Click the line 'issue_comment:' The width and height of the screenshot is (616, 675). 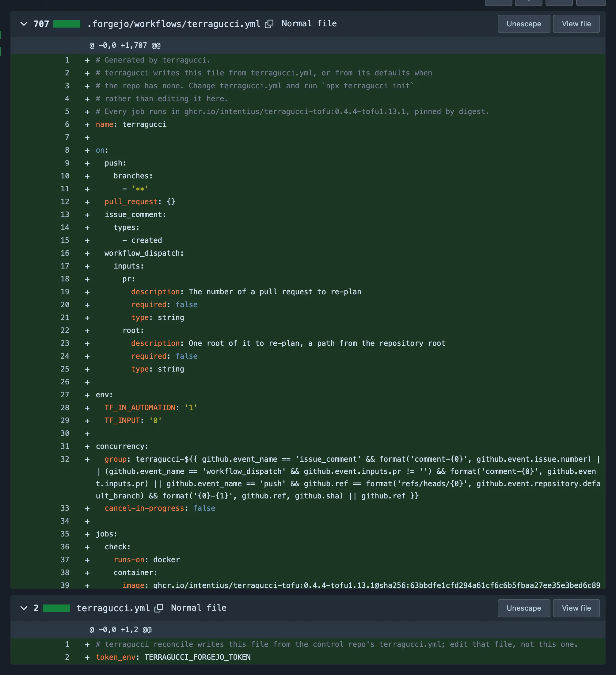tap(135, 215)
